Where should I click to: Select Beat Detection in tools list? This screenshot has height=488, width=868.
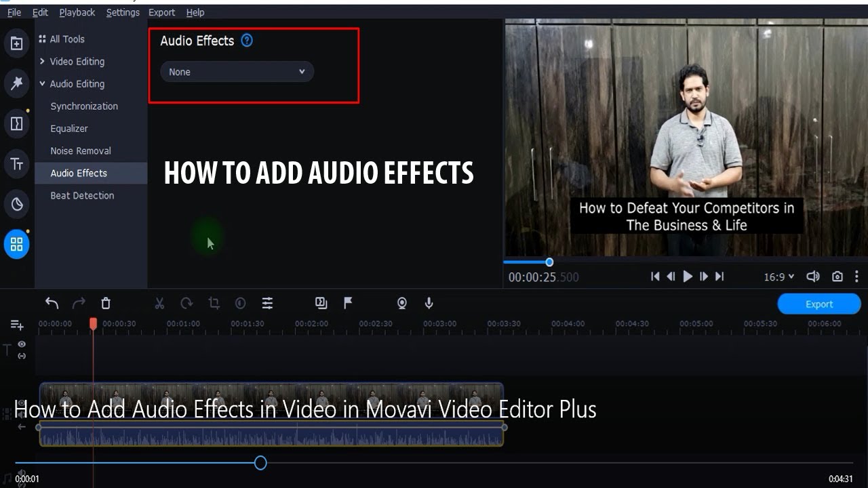(82, 195)
